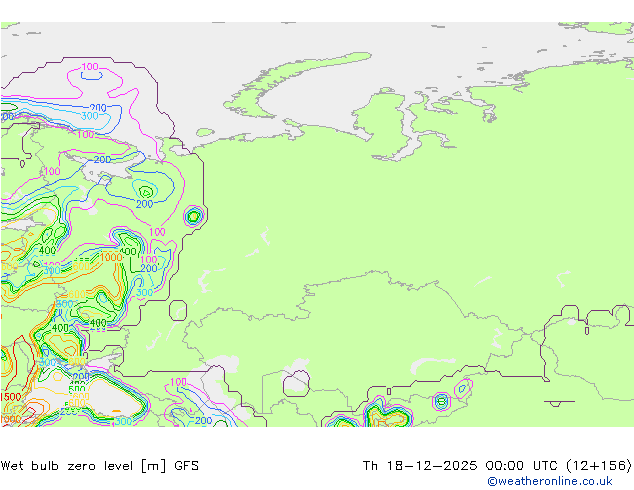This screenshot has width=634, height=490.
Task: Click the magenta '100' label at top
Action: click(90, 67)
